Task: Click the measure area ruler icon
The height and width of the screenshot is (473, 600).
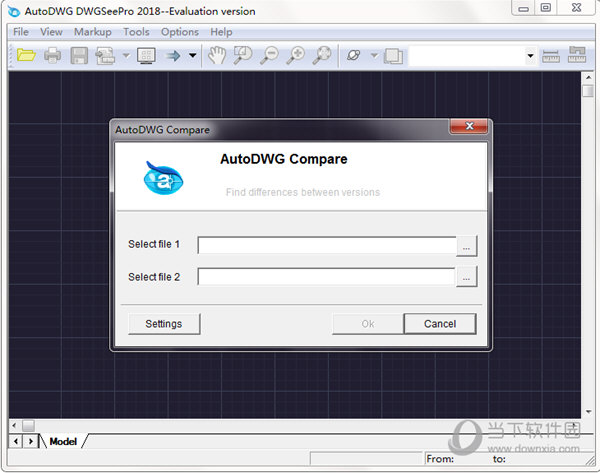Action: pyautogui.click(x=577, y=55)
